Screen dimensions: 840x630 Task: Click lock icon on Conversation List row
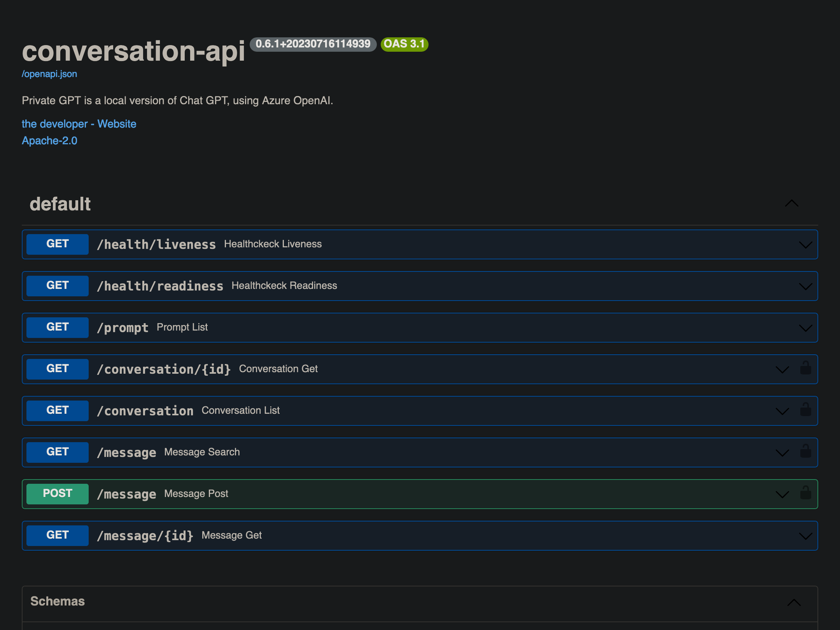805,409
